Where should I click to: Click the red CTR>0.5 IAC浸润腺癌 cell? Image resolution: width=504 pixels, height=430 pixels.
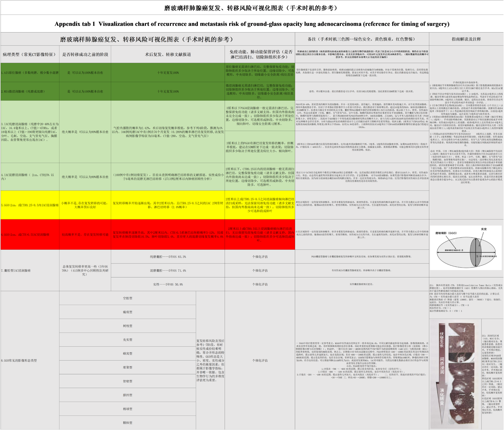[x=30, y=235]
